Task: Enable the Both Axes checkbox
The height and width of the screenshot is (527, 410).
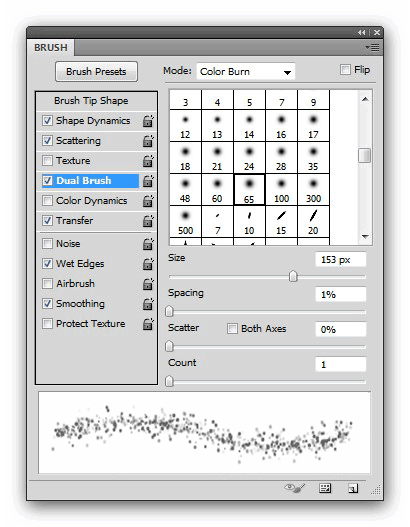Action: click(x=232, y=328)
